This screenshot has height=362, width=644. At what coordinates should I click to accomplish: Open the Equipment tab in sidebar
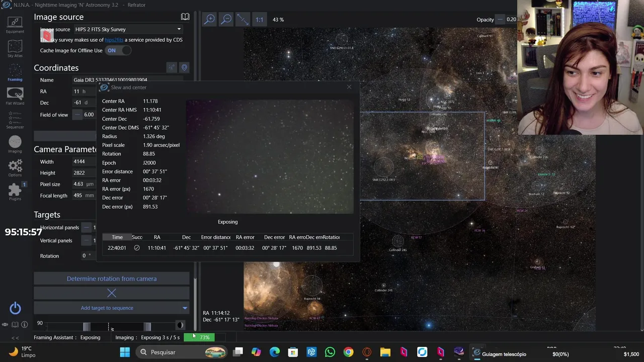pyautogui.click(x=15, y=25)
